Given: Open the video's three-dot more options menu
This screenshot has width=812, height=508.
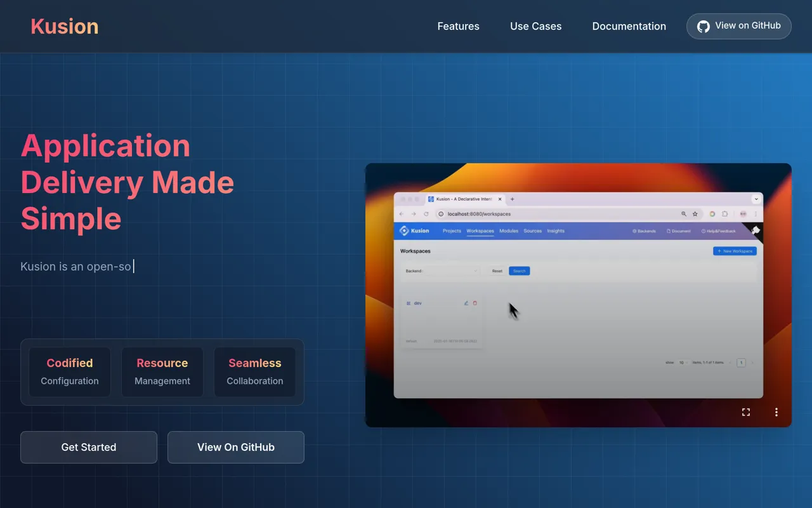Looking at the screenshot, I should point(776,412).
